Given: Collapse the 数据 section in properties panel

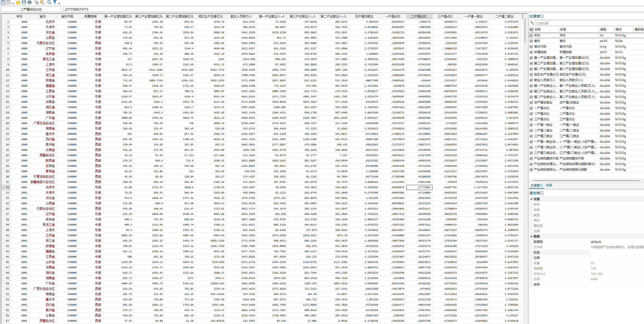Looking at the screenshot, I should point(531,237).
